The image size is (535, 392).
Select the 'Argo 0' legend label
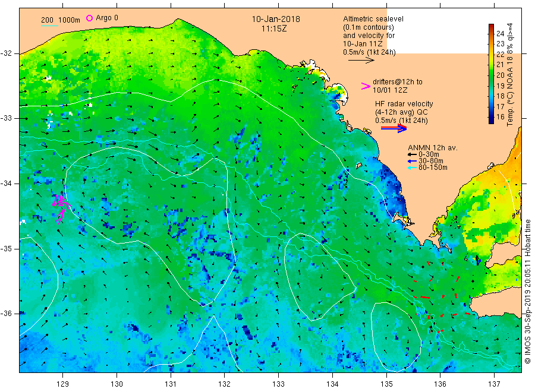pyautogui.click(x=107, y=18)
